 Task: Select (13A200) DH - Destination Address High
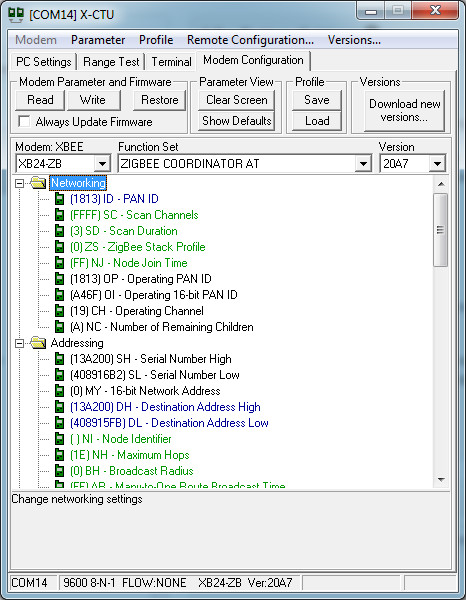pos(165,407)
